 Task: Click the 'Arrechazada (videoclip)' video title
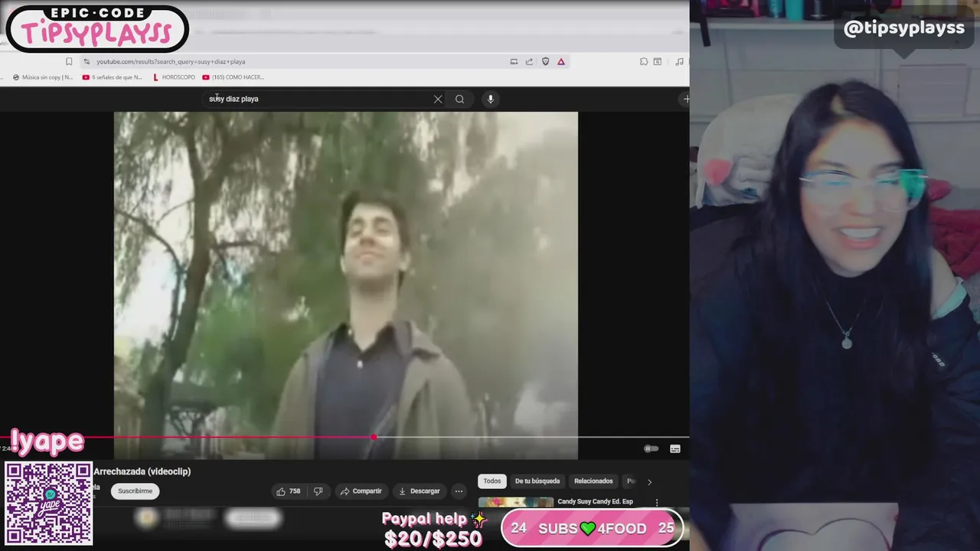pyautogui.click(x=142, y=471)
